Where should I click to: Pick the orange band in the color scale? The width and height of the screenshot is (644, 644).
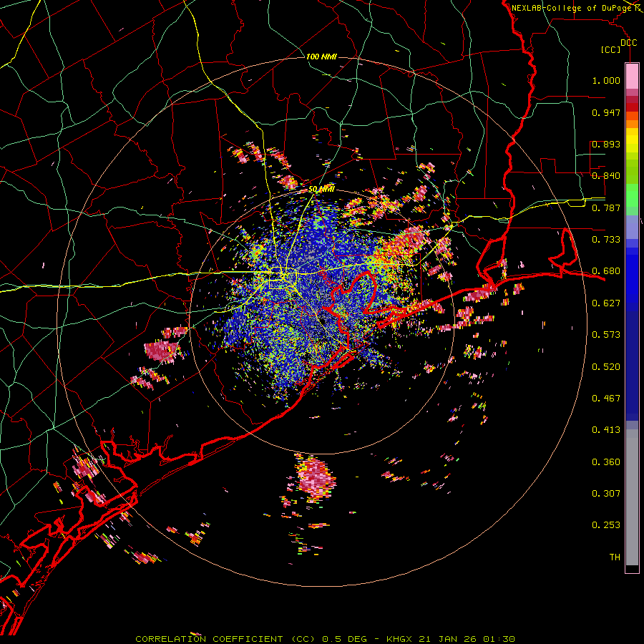632,122
